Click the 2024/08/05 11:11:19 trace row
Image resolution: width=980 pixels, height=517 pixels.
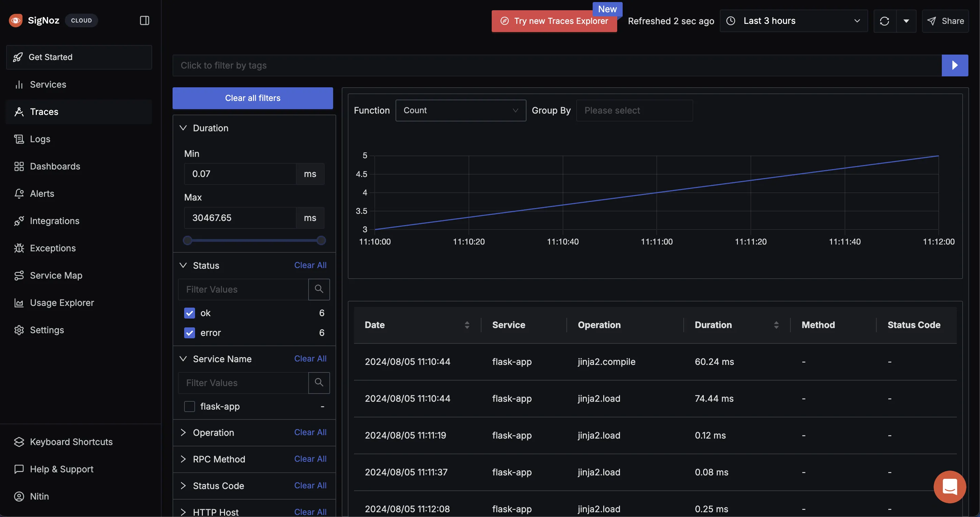[655, 435]
